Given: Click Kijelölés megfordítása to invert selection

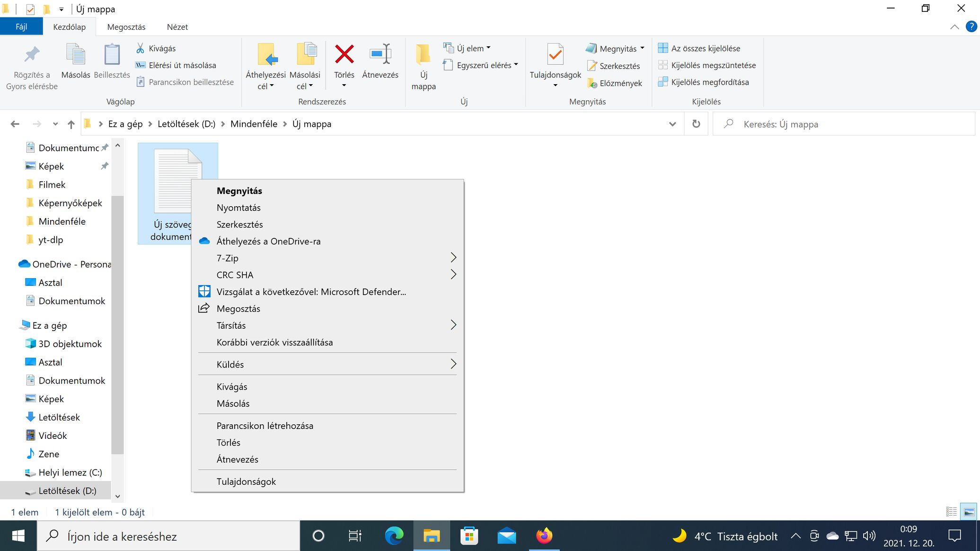Looking at the screenshot, I should pyautogui.click(x=709, y=82).
